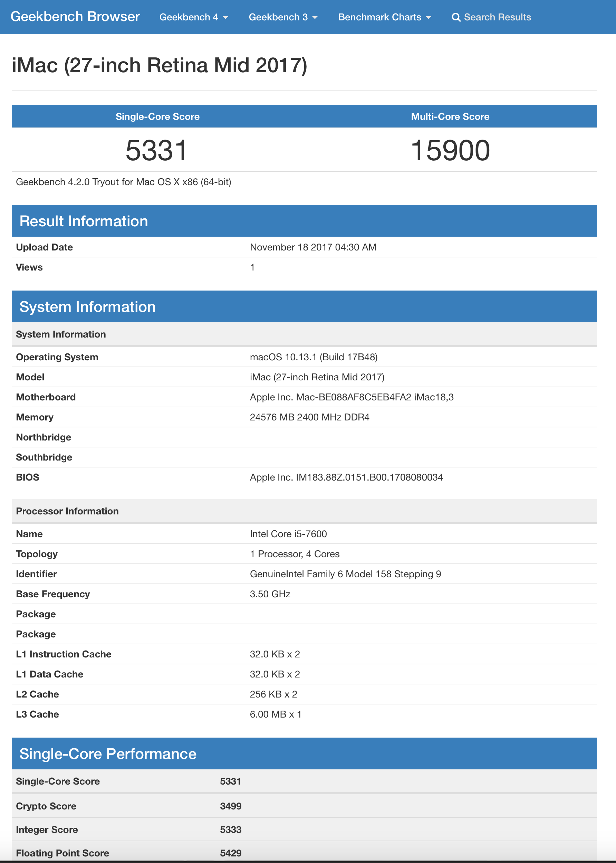Select the Model value in System Information table
Screen dimensions: 616x863
pyautogui.click(x=317, y=377)
